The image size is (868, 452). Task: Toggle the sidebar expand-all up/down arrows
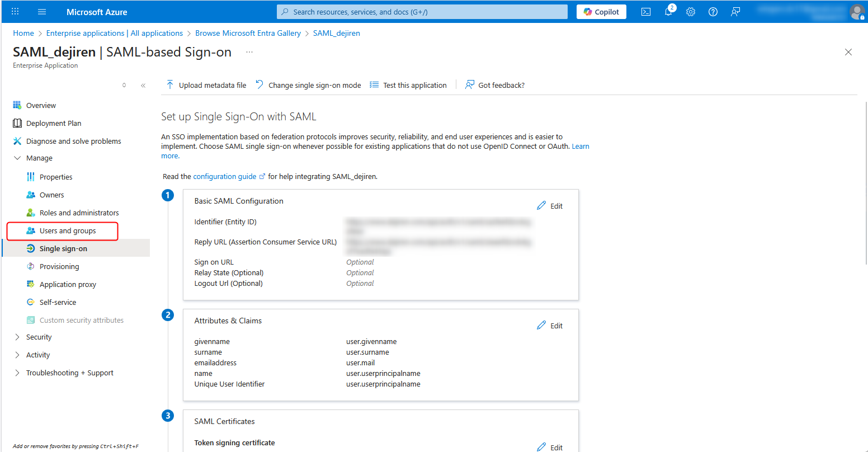click(x=124, y=86)
